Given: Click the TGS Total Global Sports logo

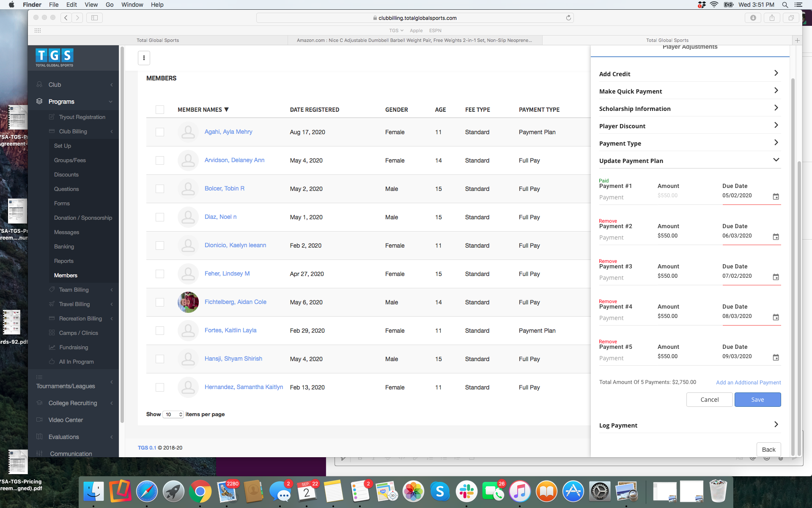Looking at the screenshot, I should click(x=54, y=58).
